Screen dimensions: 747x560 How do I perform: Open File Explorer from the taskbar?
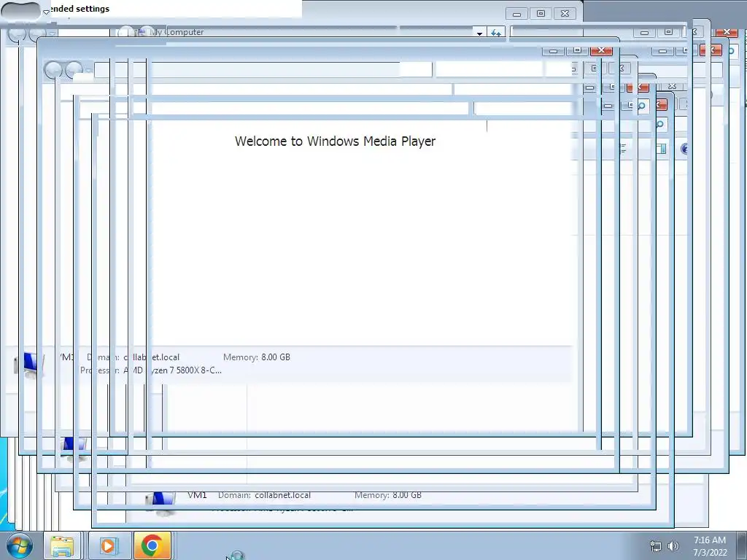(63, 545)
